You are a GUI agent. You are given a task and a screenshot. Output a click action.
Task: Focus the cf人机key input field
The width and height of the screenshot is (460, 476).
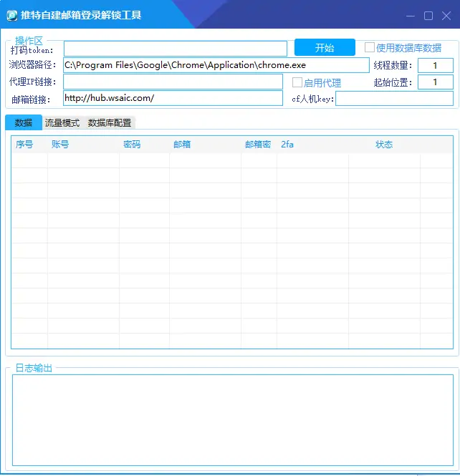(394, 99)
